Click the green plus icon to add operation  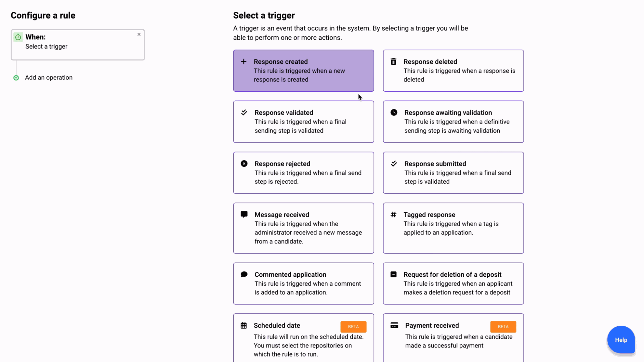tap(16, 78)
